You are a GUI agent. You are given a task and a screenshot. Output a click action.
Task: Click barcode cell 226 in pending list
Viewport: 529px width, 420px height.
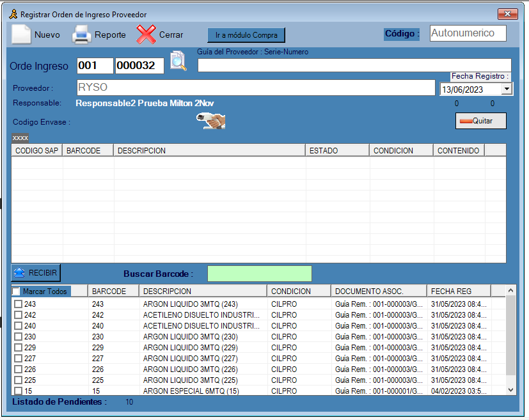click(x=98, y=369)
